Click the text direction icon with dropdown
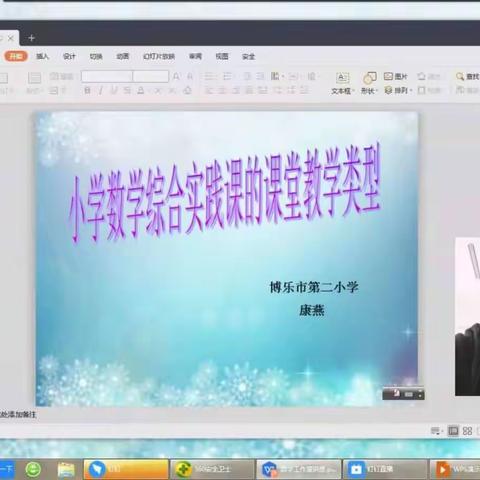 click(x=277, y=77)
